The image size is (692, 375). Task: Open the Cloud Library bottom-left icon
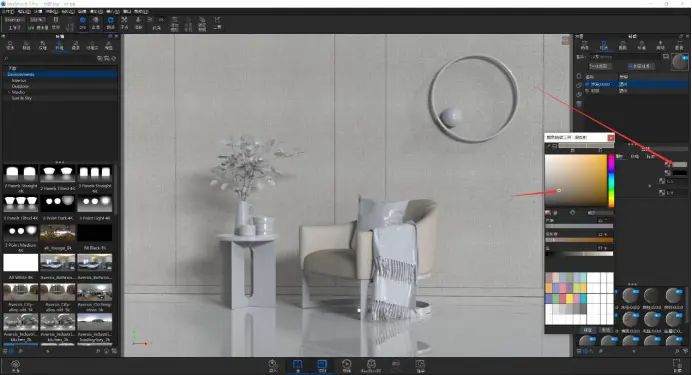(15, 366)
